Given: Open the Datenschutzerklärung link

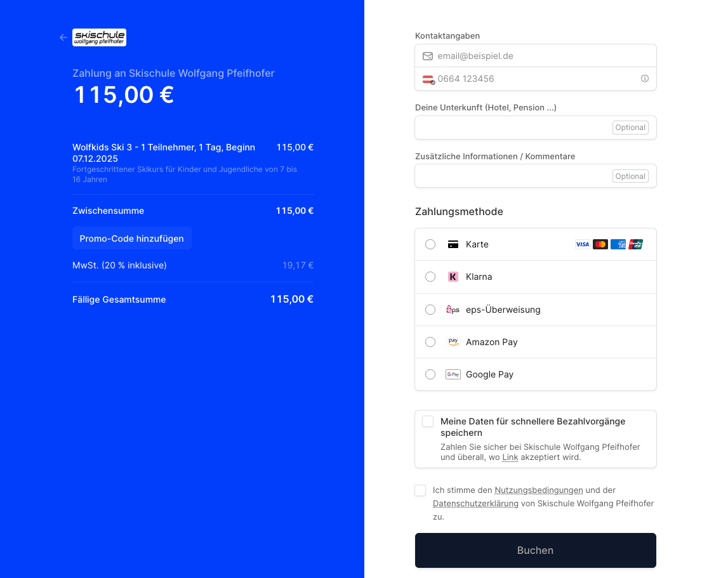Looking at the screenshot, I should (475, 504).
